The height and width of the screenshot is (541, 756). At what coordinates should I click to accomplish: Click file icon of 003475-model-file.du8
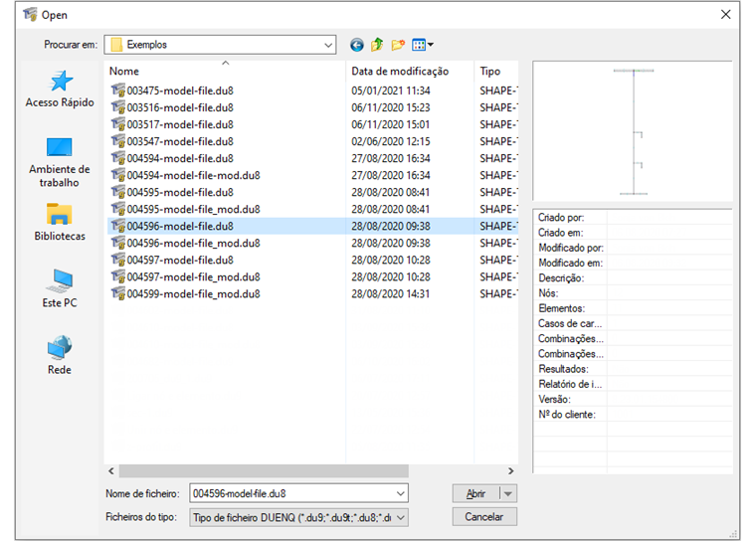118,90
